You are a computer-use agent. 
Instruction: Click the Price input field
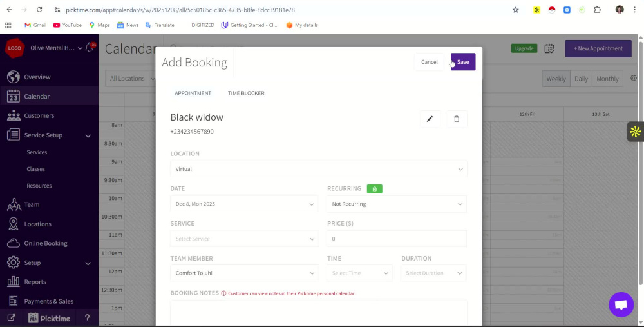[x=397, y=239]
